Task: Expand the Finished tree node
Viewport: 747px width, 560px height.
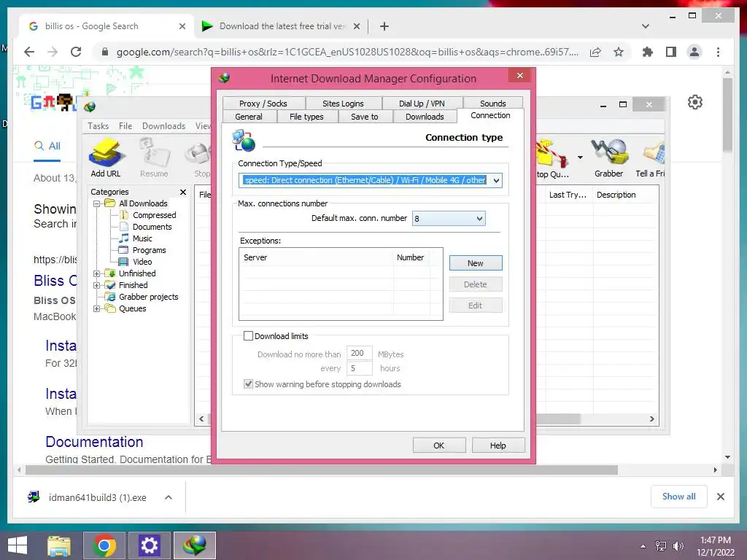Action: tap(97, 285)
